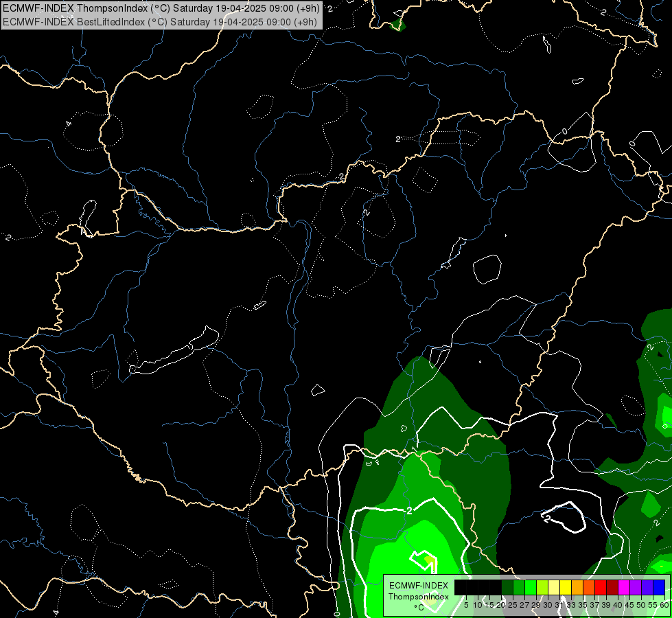Click the legend tick value 50
This screenshot has width=672, height=618.
click(641, 605)
